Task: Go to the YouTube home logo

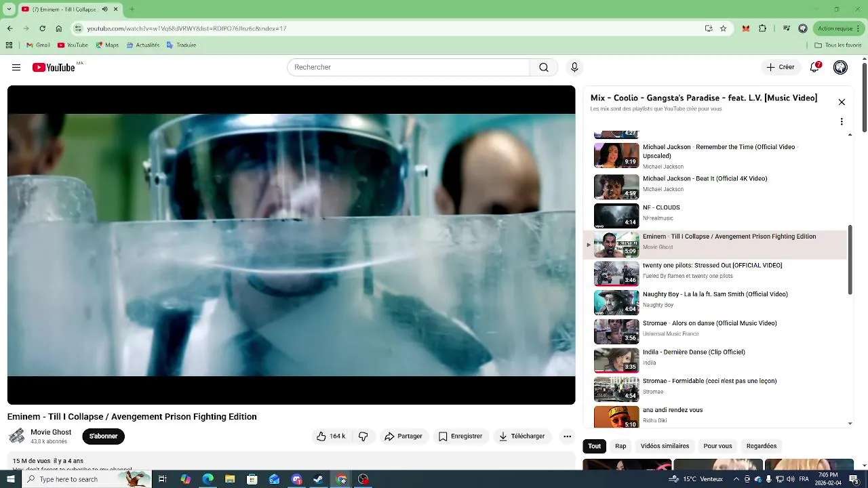Action: (x=53, y=67)
